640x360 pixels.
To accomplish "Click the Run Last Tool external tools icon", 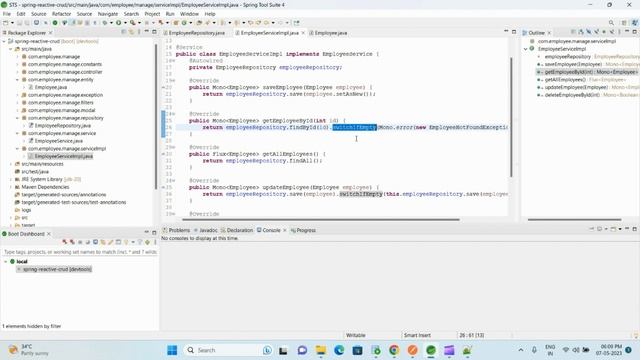I will point(133,23).
